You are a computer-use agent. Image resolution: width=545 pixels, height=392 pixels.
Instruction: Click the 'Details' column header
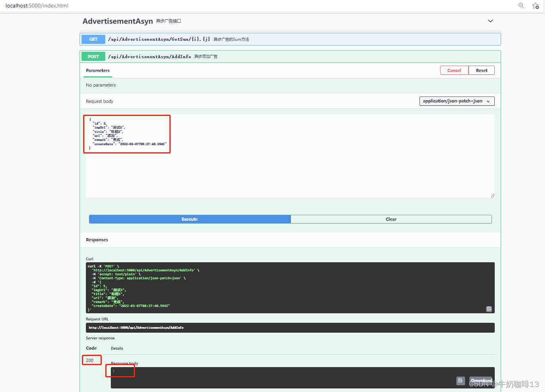(117, 348)
